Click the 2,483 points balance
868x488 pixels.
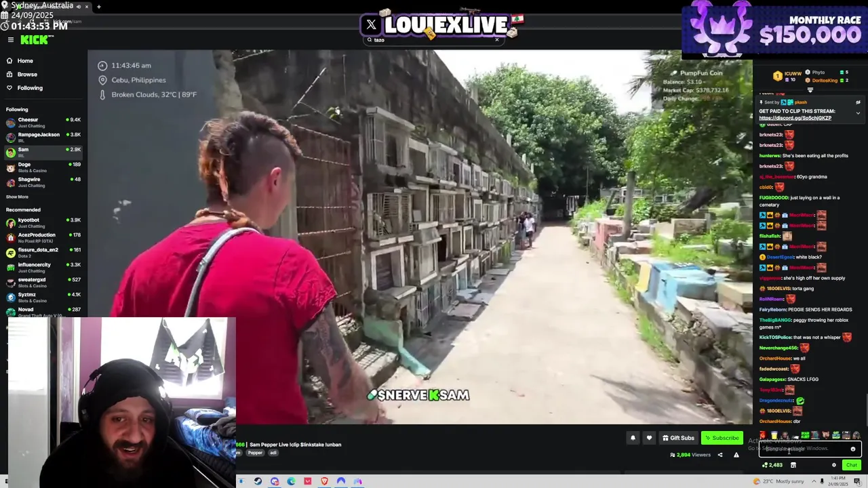(x=772, y=465)
